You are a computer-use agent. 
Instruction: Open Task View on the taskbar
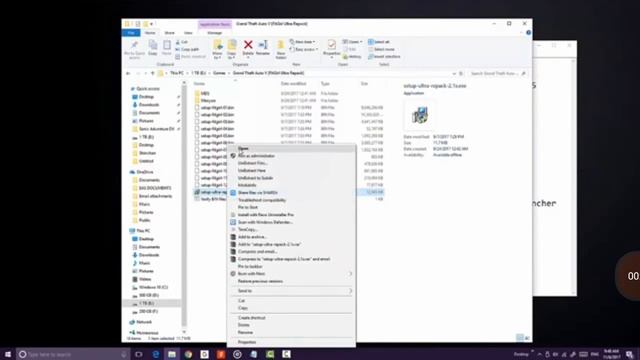click(139, 354)
